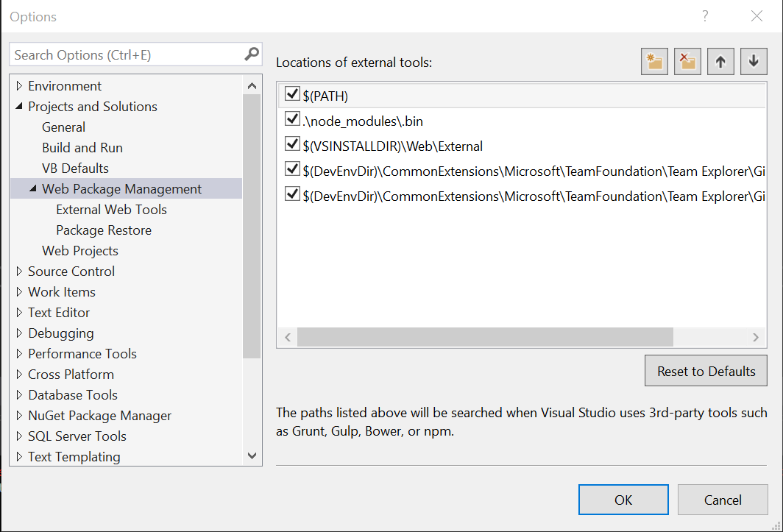
Task: Select the Debugging category
Action: coord(61,333)
